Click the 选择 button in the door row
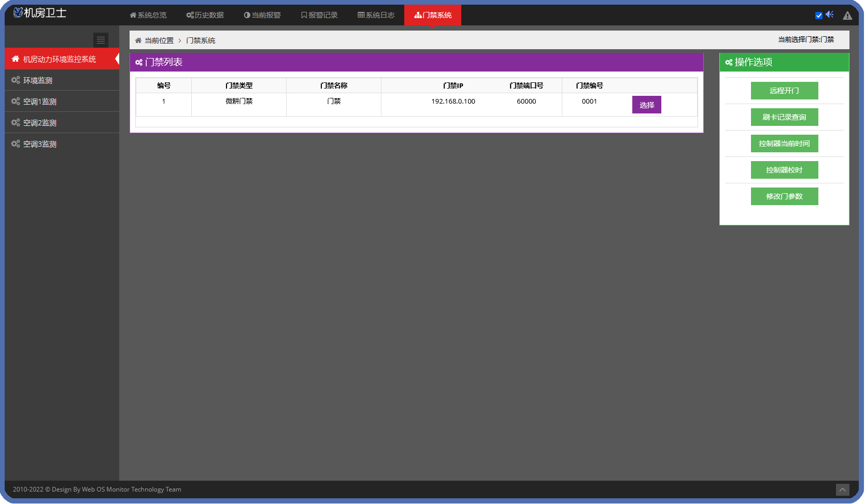This screenshot has height=504, width=865. pos(646,105)
